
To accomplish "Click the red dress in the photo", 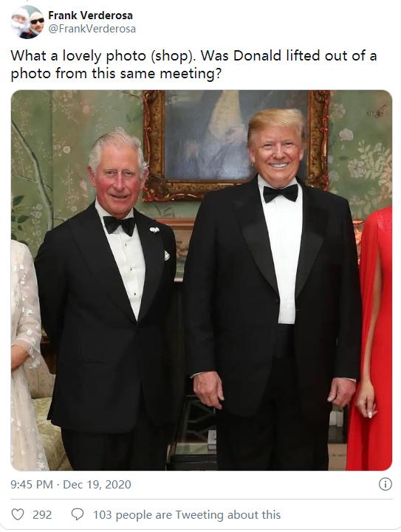I will tap(371, 339).
